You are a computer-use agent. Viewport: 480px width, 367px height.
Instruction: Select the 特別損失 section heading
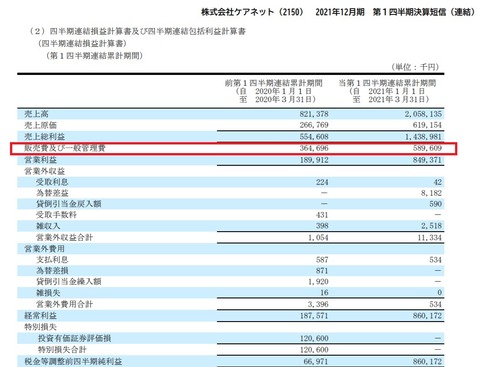tap(40, 327)
